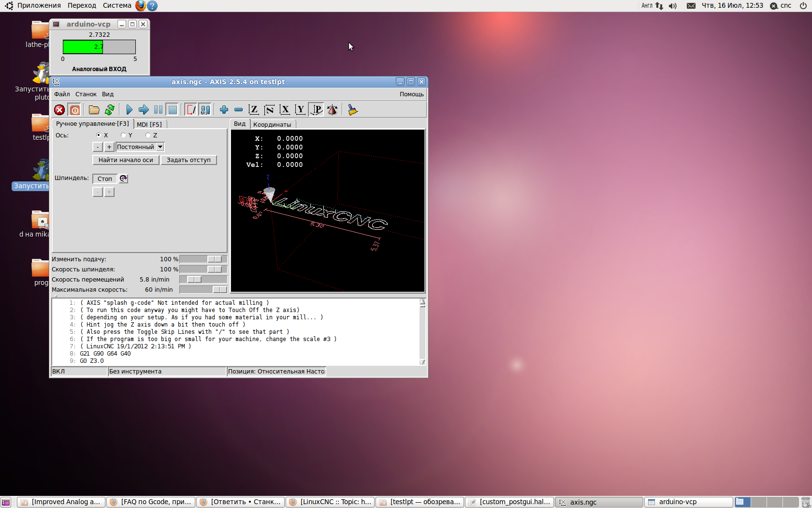This screenshot has height=508, width=812.
Task: Open the Файл menu
Action: 62,94
